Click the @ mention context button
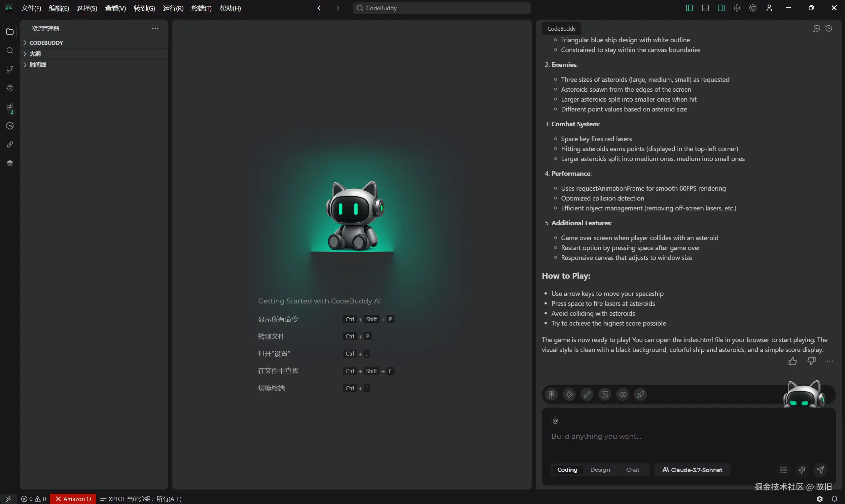The height and width of the screenshot is (504, 845). pyautogui.click(x=555, y=421)
